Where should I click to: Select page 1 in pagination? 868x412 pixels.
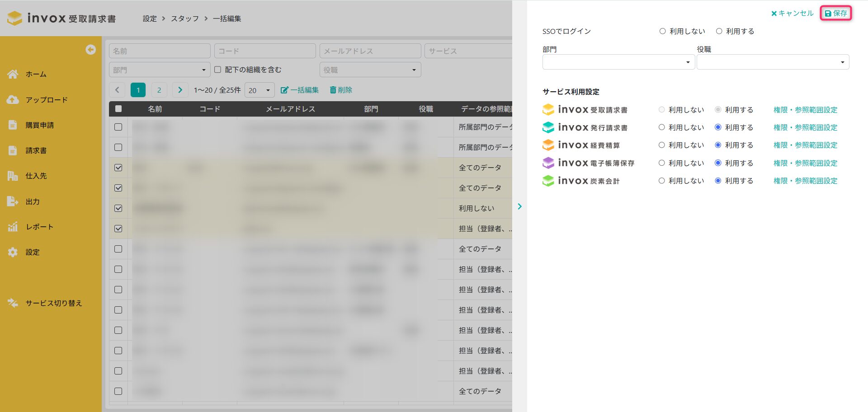pos(138,90)
